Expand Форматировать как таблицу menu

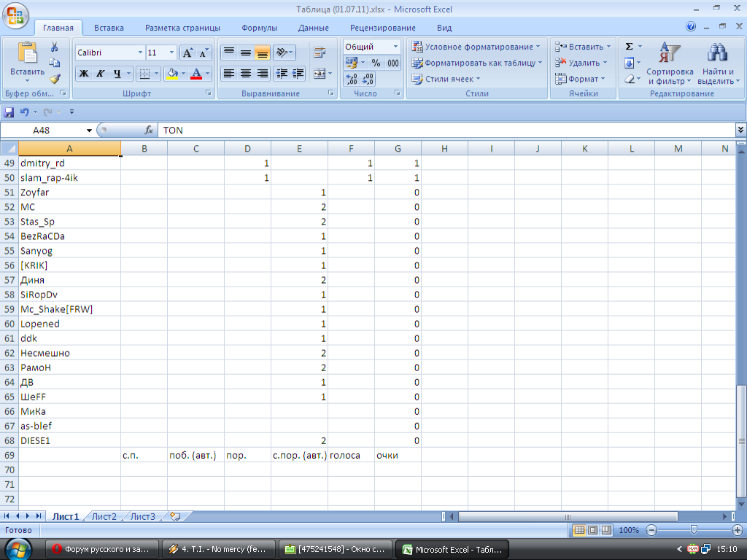[x=477, y=63]
